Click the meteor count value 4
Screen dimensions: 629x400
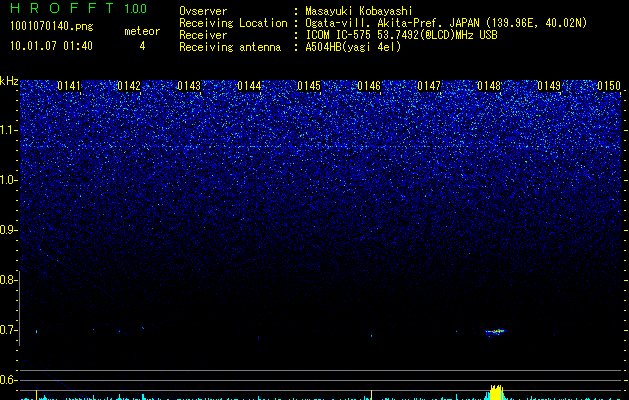pyautogui.click(x=142, y=46)
